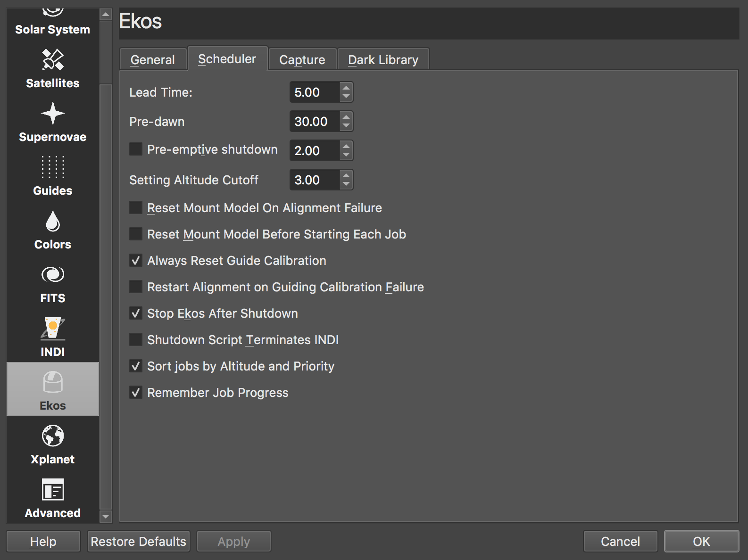This screenshot has height=560, width=748.
Task: Enable Restart Alignment on Guiding Calibration Failure
Action: tap(136, 287)
